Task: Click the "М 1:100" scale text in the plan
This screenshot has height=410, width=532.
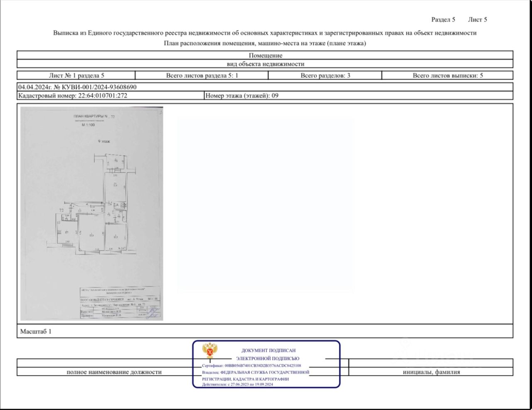Action: (88, 125)
